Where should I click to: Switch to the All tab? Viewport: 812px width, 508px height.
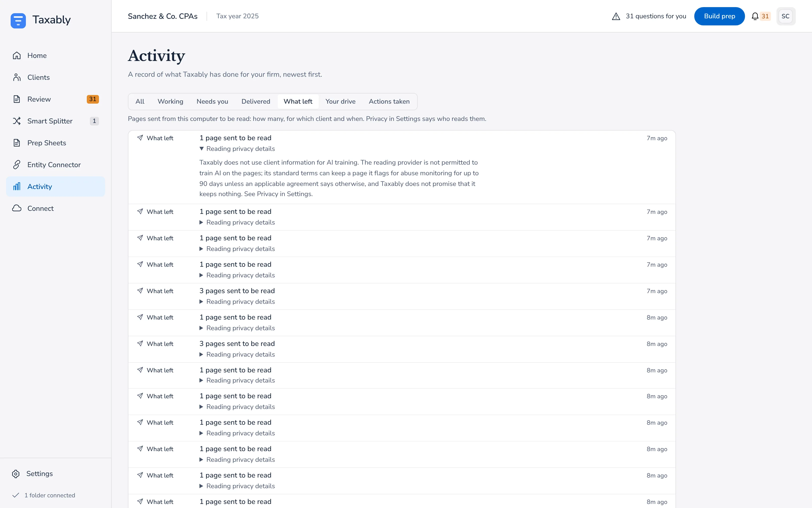[140, 101]
